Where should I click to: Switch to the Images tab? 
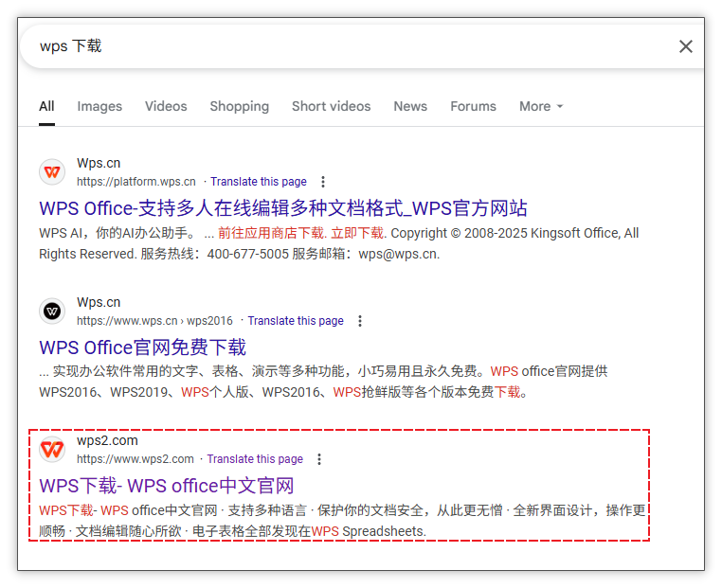click(99, 106)
